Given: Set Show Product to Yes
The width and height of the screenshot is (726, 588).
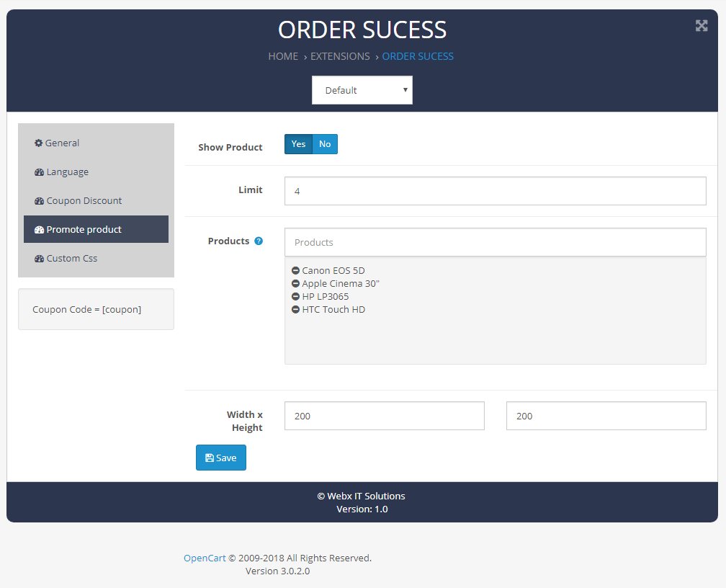Looking at the screenshot, I should pos(298,144).
